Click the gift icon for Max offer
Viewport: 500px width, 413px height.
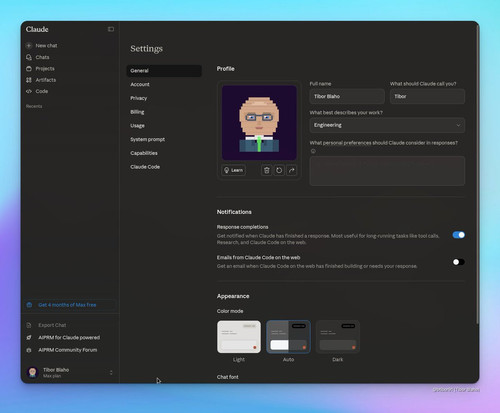29,305
